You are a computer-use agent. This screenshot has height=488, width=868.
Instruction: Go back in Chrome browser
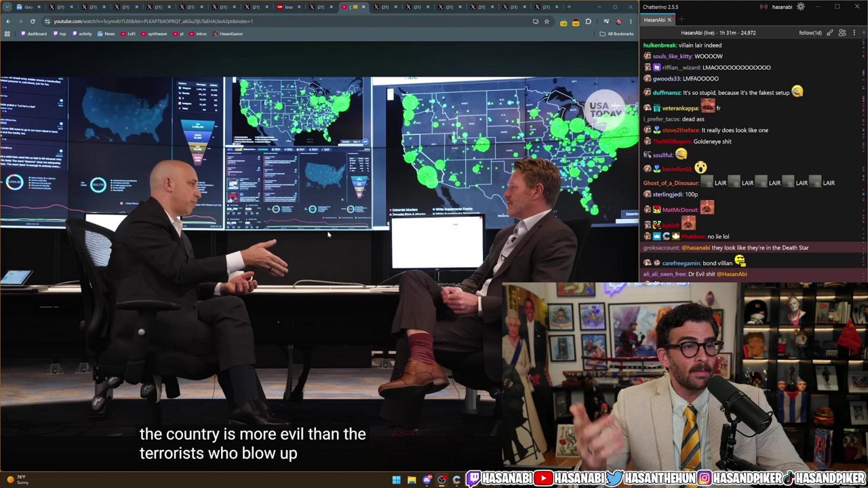(8, 21)
